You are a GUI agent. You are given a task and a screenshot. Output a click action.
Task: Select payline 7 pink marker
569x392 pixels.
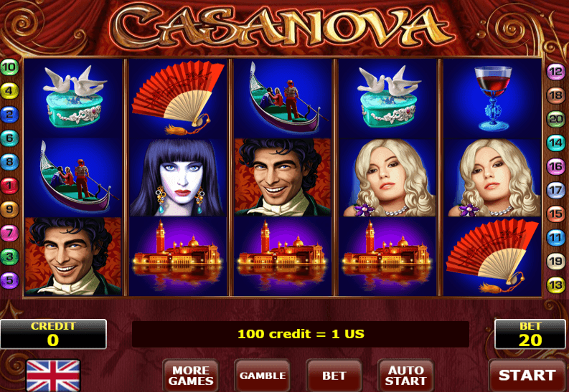click(x=9, y=233)
